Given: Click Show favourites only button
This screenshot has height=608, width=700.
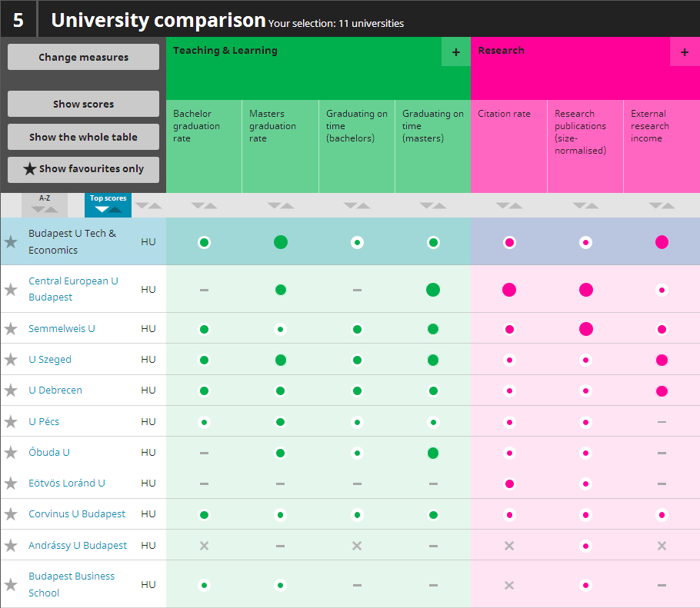Looking at the screenshot, I should 84,170.
